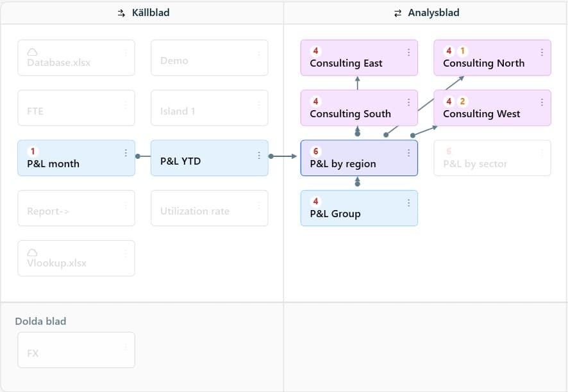Click the Dolda blad section label
Image resolution: width=568 pixels, height=392 pixels.
click(40, 321)
